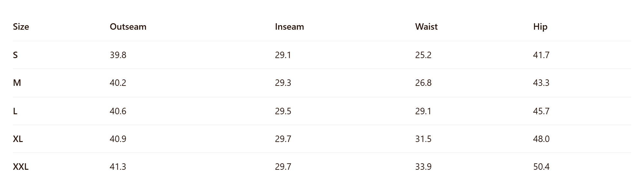The width and height of the screenshot is (644, 193).
Task: Select the XL size row label
Action: click(x=18, y=139)
